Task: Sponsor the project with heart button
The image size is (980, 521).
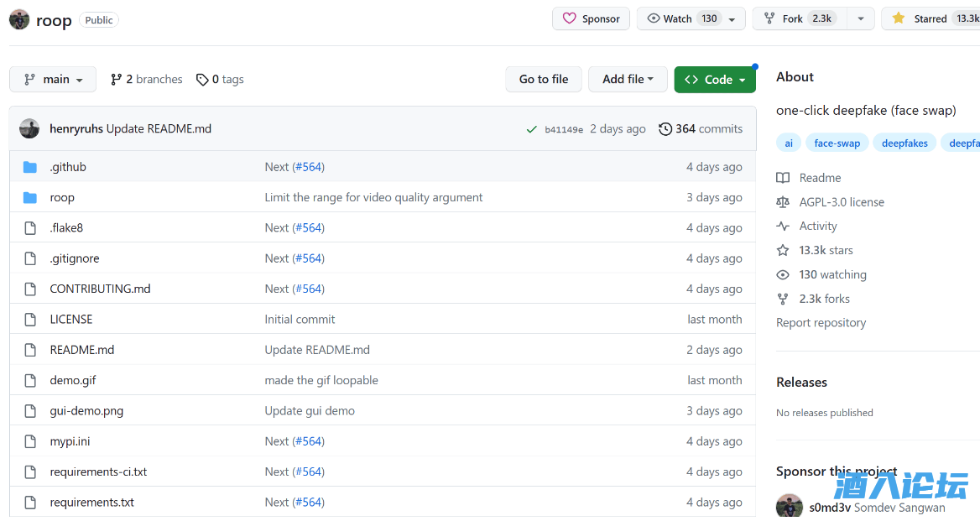Action: [591, 18]
